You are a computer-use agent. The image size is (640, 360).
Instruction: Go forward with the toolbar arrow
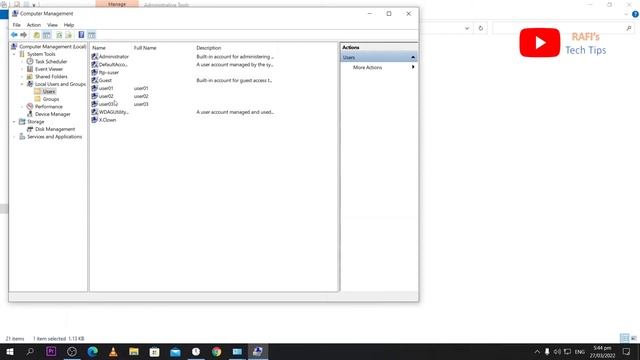[x=24, y=35]
